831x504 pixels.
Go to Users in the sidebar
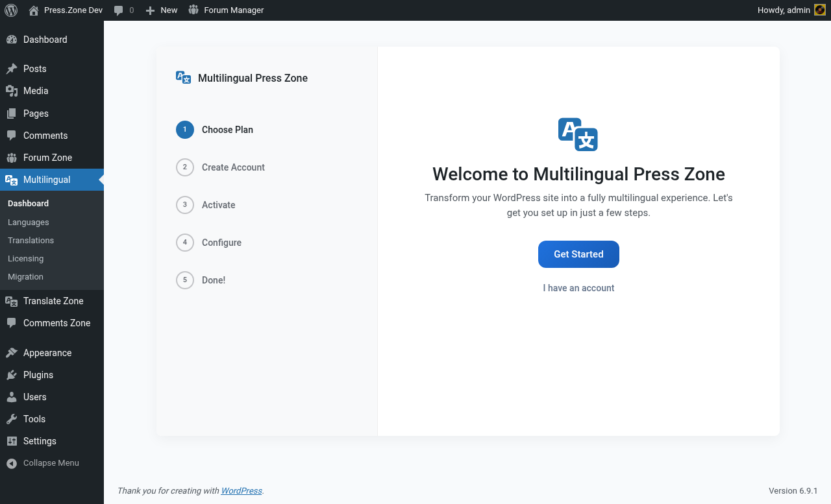point(52,397)
